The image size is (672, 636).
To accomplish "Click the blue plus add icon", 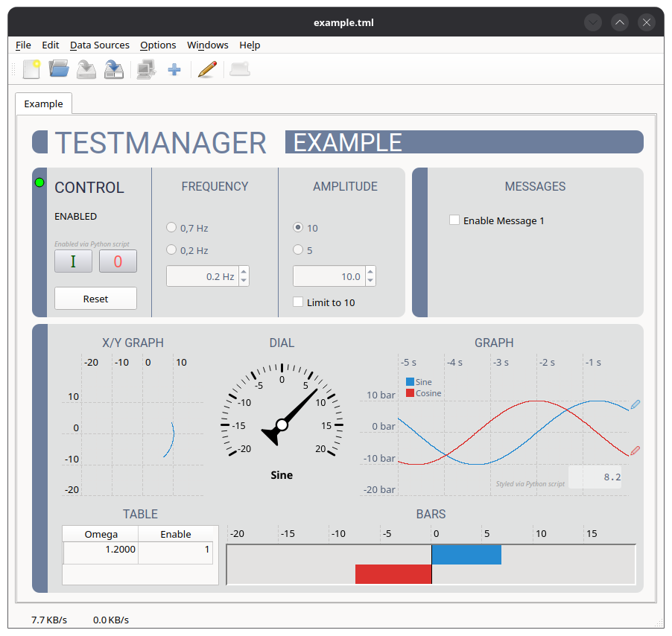I will [174, 69].
